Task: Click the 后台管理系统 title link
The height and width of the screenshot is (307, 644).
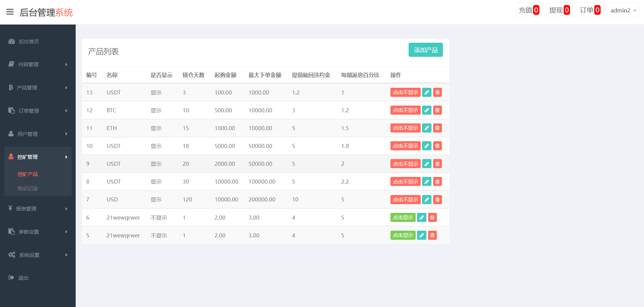Action: (x=46, y=12)
